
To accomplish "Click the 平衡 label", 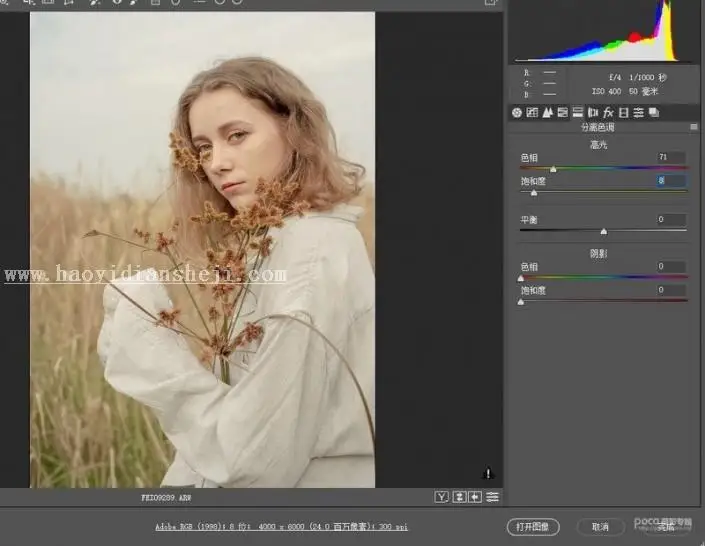I will [x=529, y=220].
